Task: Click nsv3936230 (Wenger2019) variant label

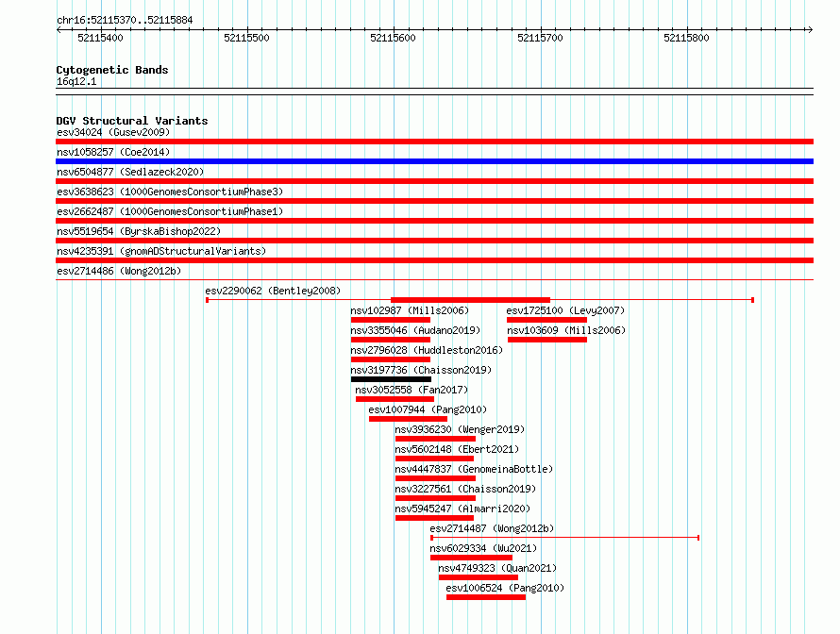Action: pos(460,429)
